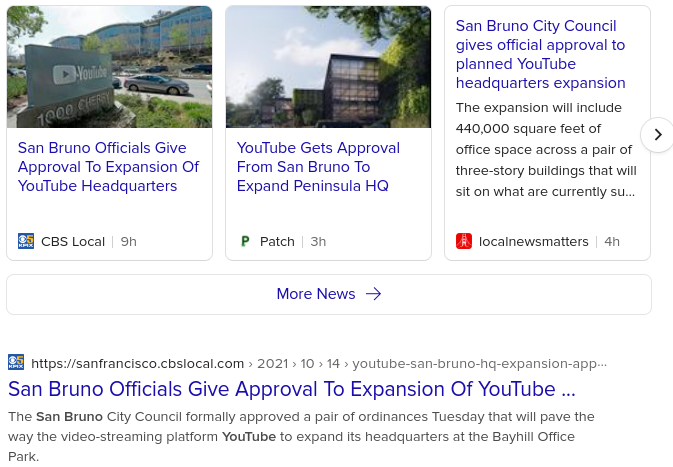This screenshot has height=467, width=673.
Task: Open search result title 'San Bruno Officials Give Approval To Expansion'
Action: (x=292, y=389)
